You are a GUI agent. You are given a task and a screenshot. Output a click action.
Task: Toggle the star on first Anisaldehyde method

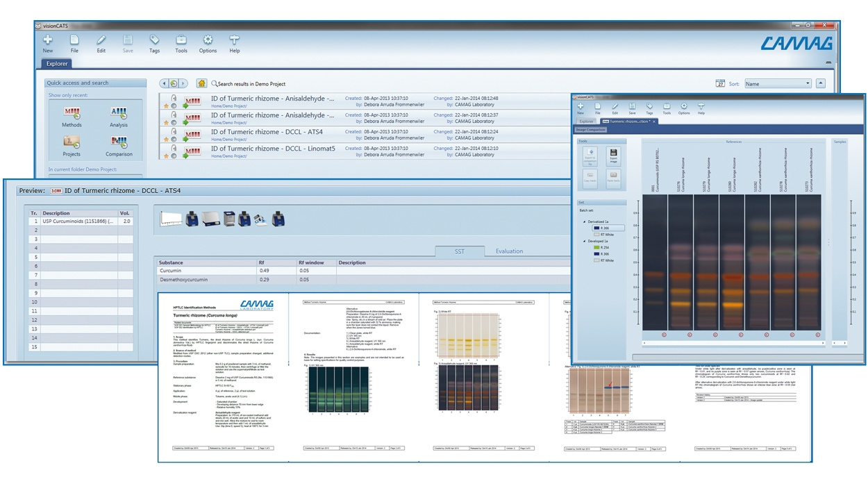(x=165, y=106)
